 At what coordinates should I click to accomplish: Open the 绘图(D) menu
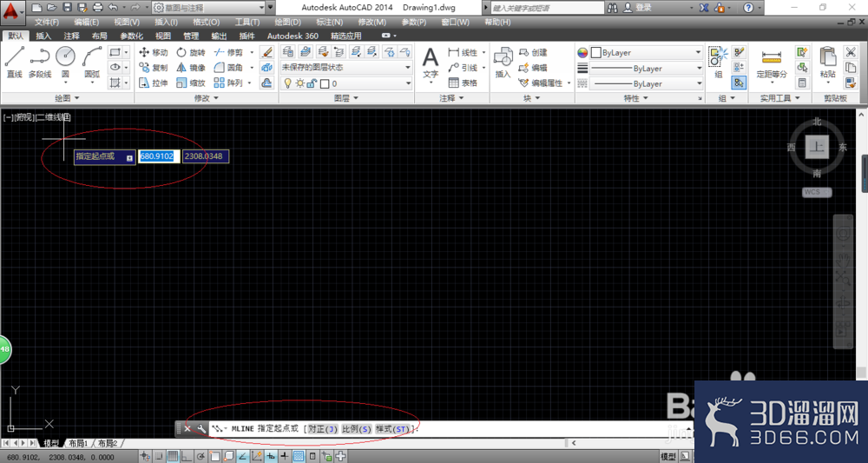point(288,23)
